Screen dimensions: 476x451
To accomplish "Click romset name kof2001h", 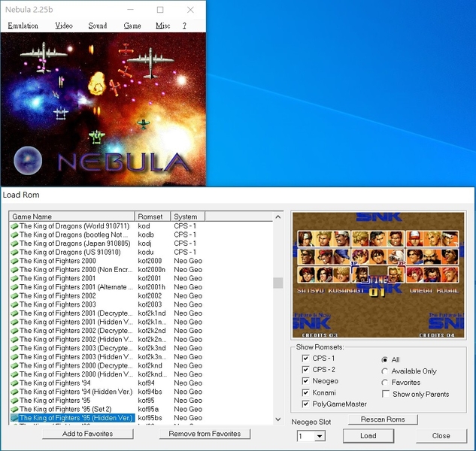I will [151, 287].
